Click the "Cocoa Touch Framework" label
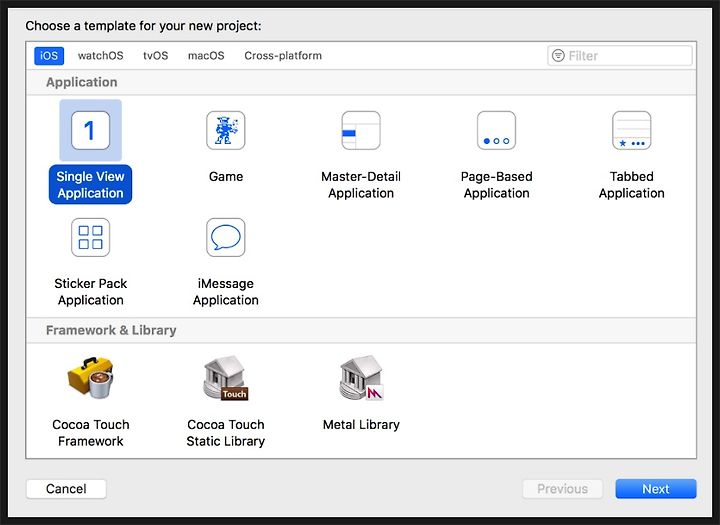Image resolution: width=720 pixels, height=525 pixels. pyautogui.click(x=90, y=433)
